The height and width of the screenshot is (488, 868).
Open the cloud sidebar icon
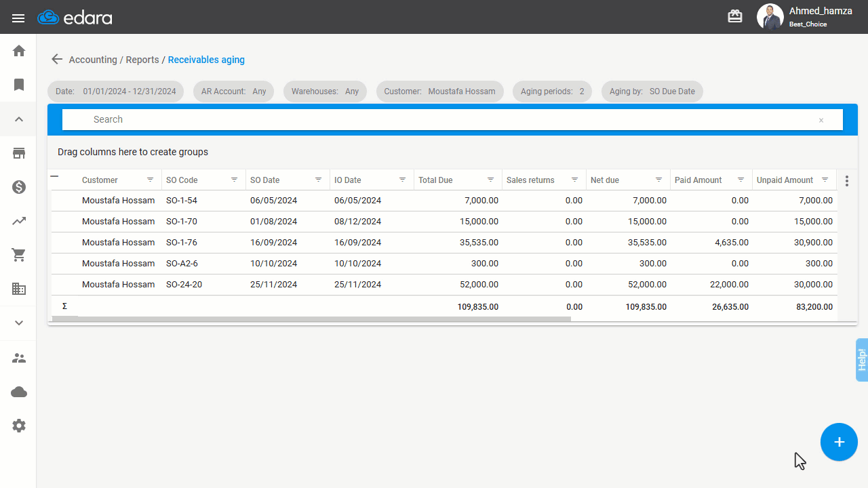pyautogui.click(x=19, y=392)
